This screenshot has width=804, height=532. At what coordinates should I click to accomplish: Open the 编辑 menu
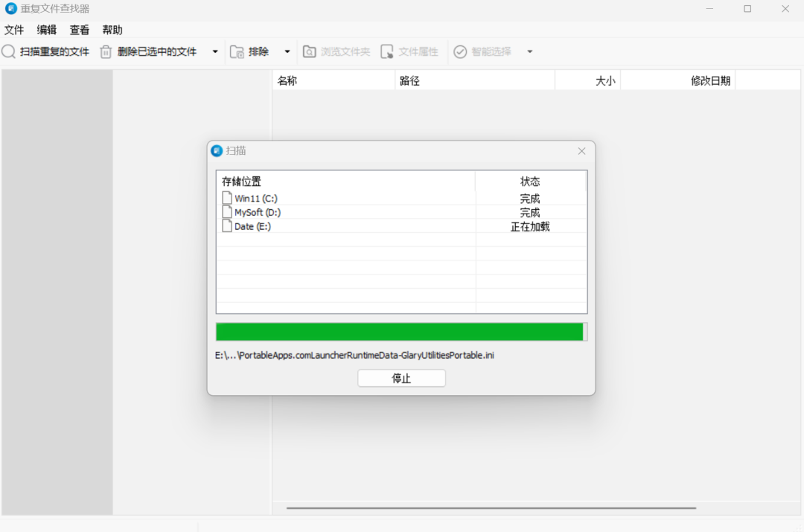(47, 30)
